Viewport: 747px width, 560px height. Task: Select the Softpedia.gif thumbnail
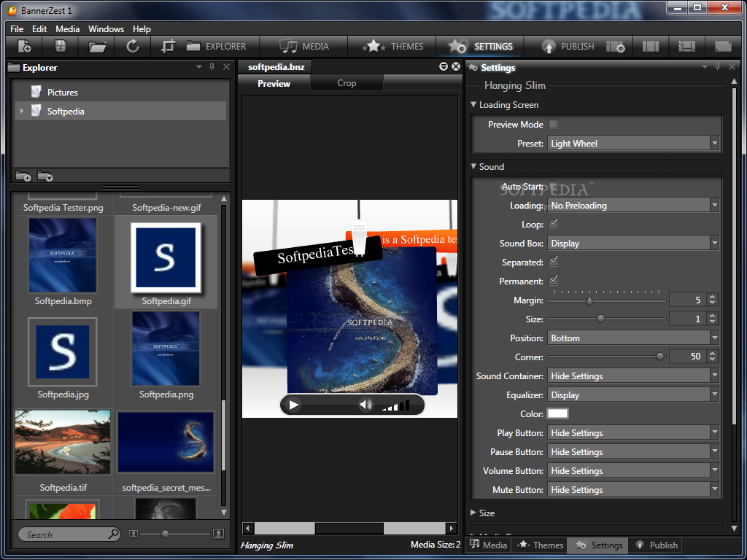pos(166,257)
